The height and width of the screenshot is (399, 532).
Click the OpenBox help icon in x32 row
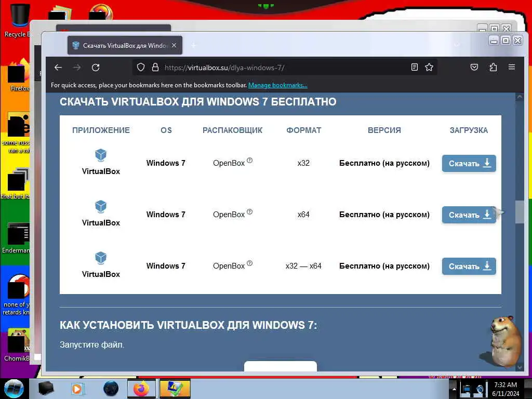pyautogui.click(x=250, y=160)
